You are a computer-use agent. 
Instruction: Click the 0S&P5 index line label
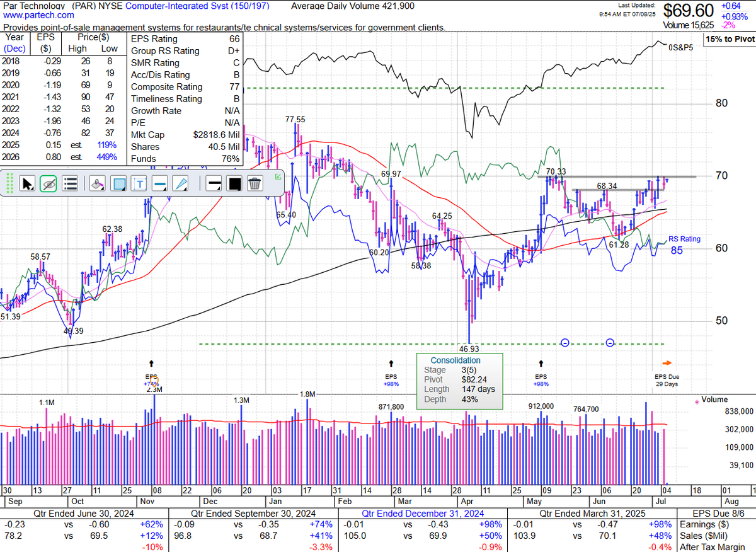tap(681, 47)
